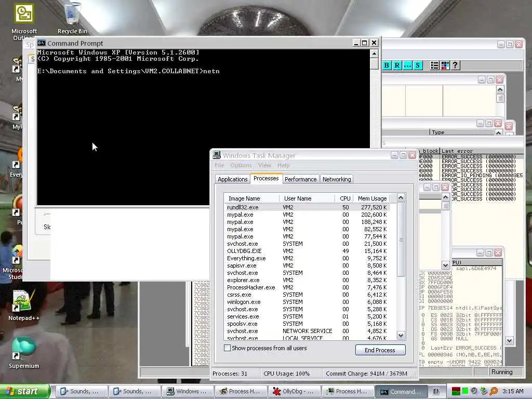Click the Type column header in OllyDbg subwindow
This screenshot has height=399, width=532.
[x=462, y=132]
